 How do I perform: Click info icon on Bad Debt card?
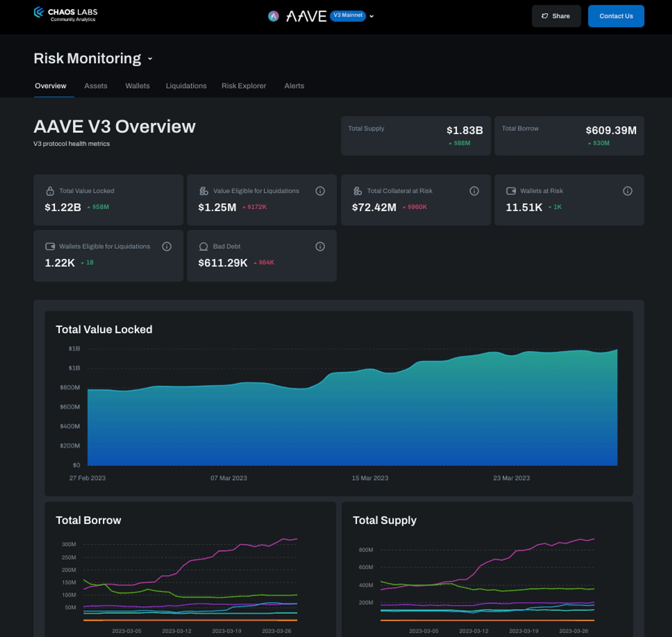(x=320, y=247)
